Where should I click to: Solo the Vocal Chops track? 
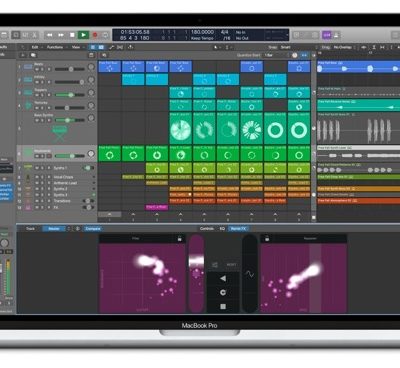point(43,177)
